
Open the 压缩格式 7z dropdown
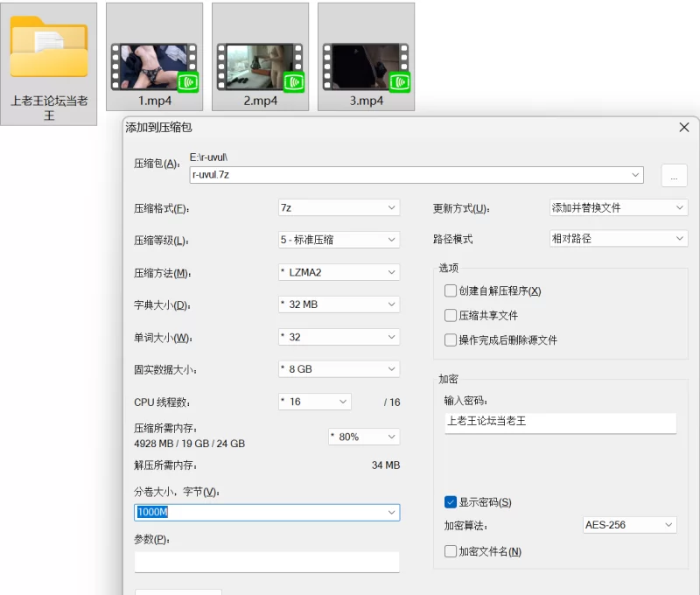click(339, 208)
